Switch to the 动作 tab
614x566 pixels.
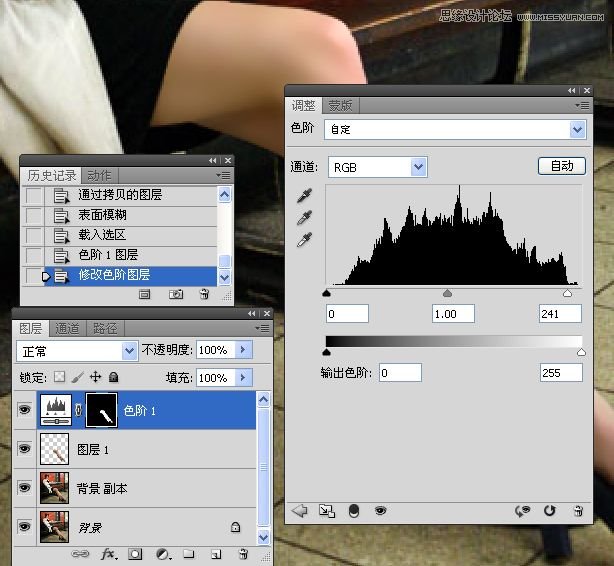[x=99, y=175]
